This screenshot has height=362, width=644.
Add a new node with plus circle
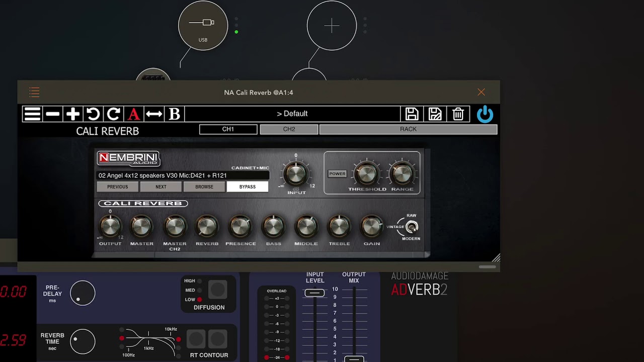332,26
